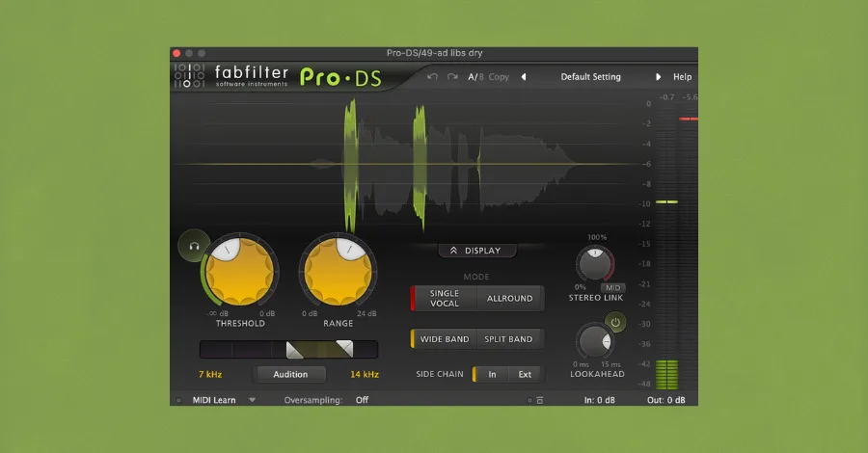
Task: Click the Range knob
Action: (338, 272)
